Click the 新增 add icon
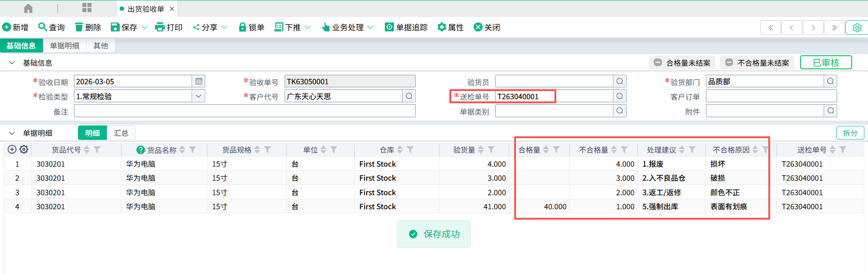 pyautogui.click(x=7, y=27)
